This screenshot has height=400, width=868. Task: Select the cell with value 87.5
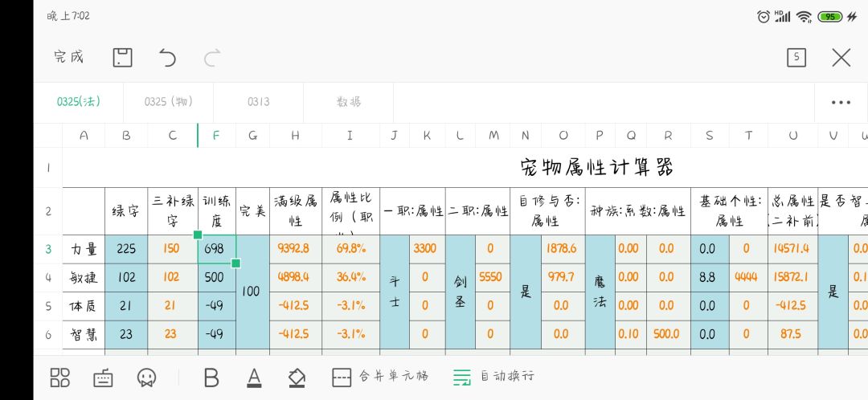pos(792,334)
